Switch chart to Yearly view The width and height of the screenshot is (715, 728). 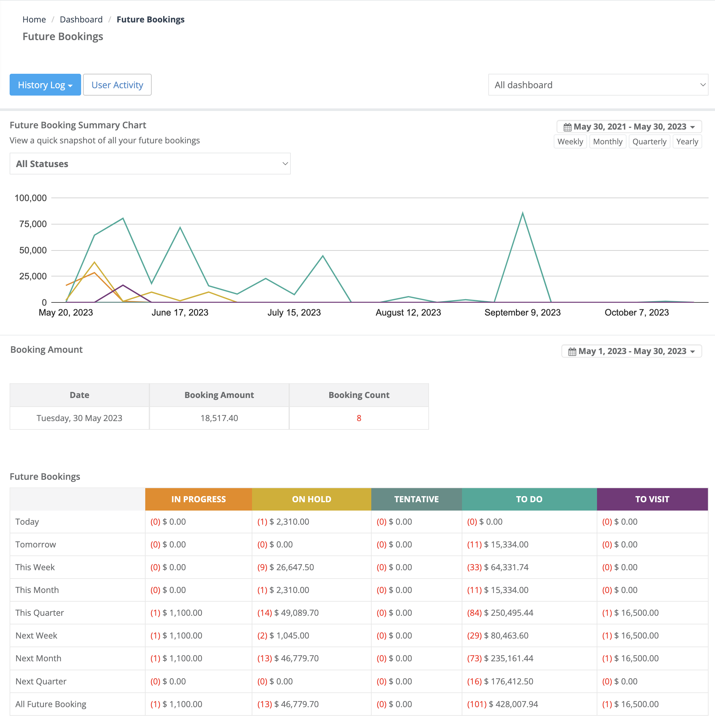point(687,142)
